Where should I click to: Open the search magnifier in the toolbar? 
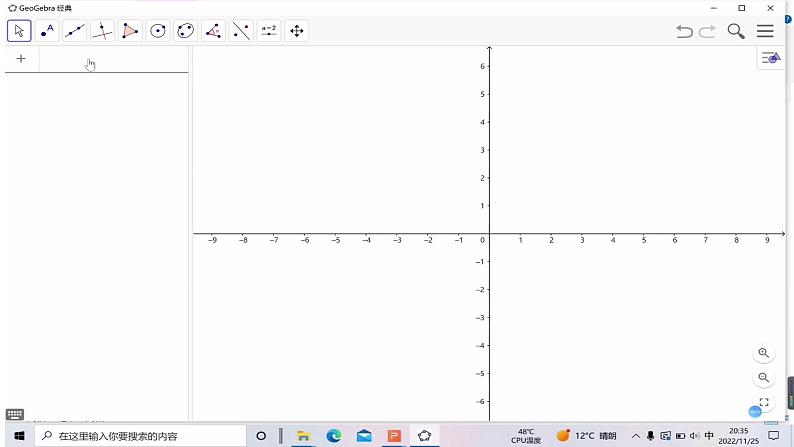point(736,31)
